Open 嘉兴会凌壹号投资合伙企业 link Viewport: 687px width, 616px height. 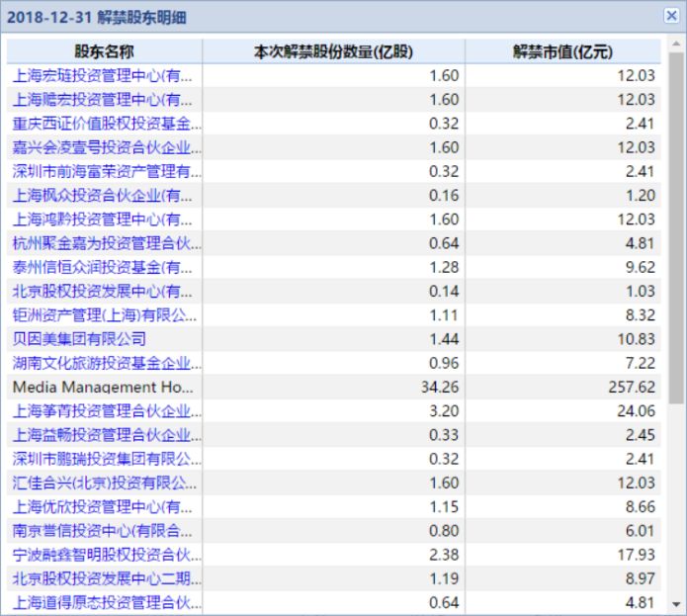(x=107, y=147)
